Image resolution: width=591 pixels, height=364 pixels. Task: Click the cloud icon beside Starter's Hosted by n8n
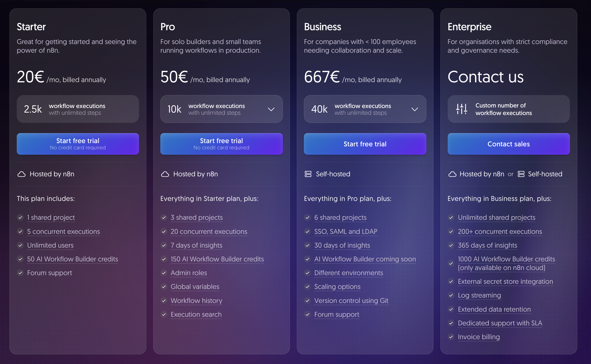click(22, 174)
